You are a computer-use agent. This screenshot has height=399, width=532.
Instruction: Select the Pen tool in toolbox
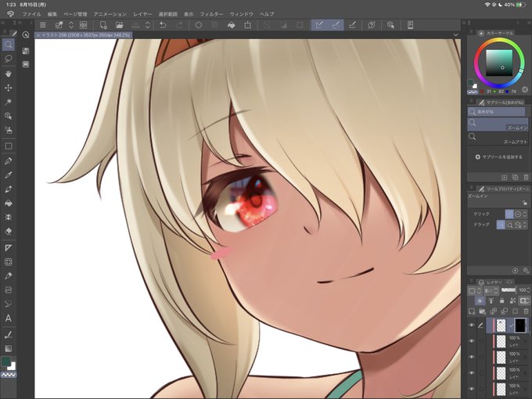[x=8, y=161]
